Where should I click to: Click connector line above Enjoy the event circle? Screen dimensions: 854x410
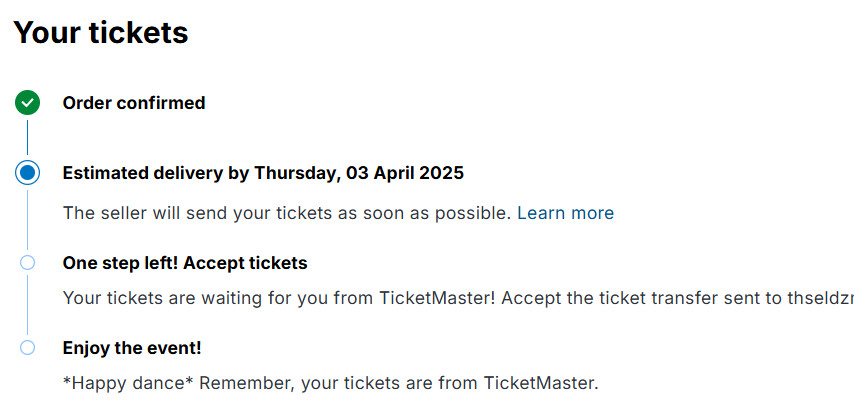(28, 305)
